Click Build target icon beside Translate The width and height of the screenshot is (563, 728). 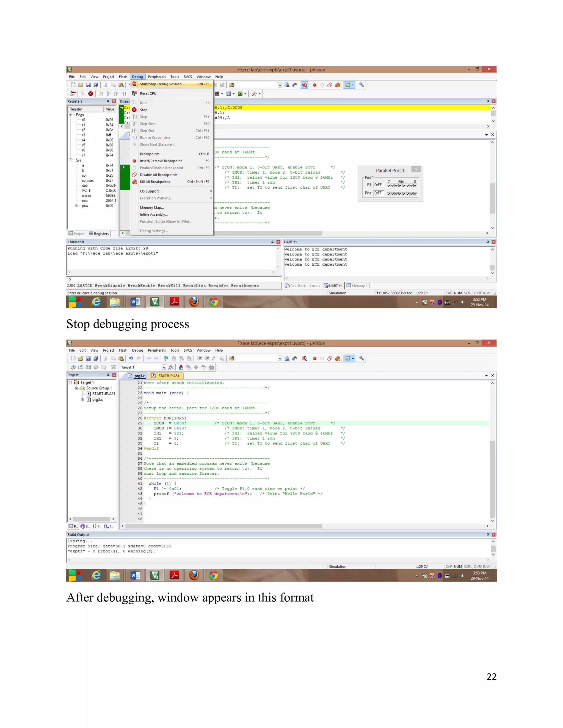pos(81,367)
